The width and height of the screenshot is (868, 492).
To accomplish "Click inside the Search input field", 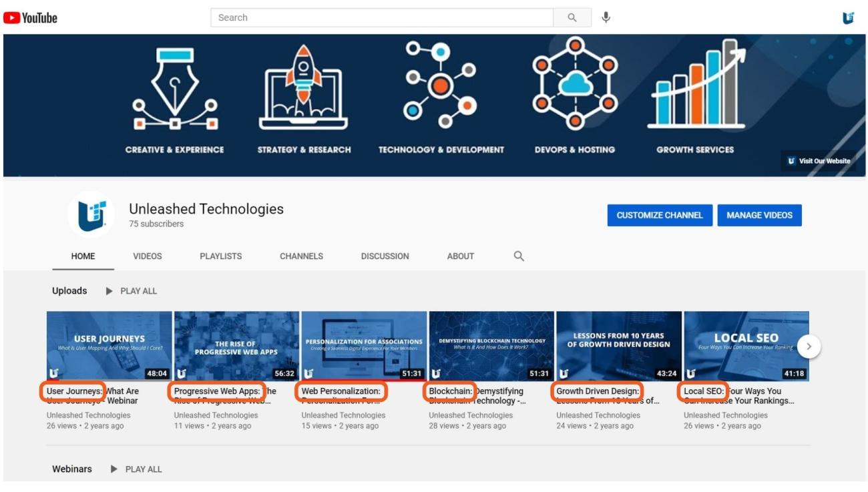I will click(382, 18).
